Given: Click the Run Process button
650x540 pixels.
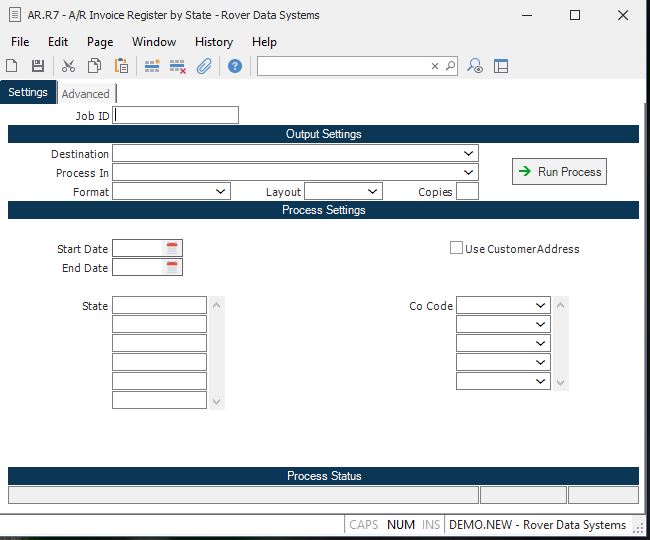Looking at the screenshot, I should [559, 172].
